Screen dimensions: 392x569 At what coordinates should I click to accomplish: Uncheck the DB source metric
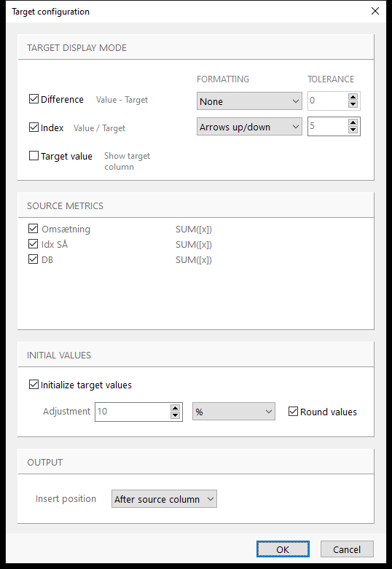(x=33, y=259)
